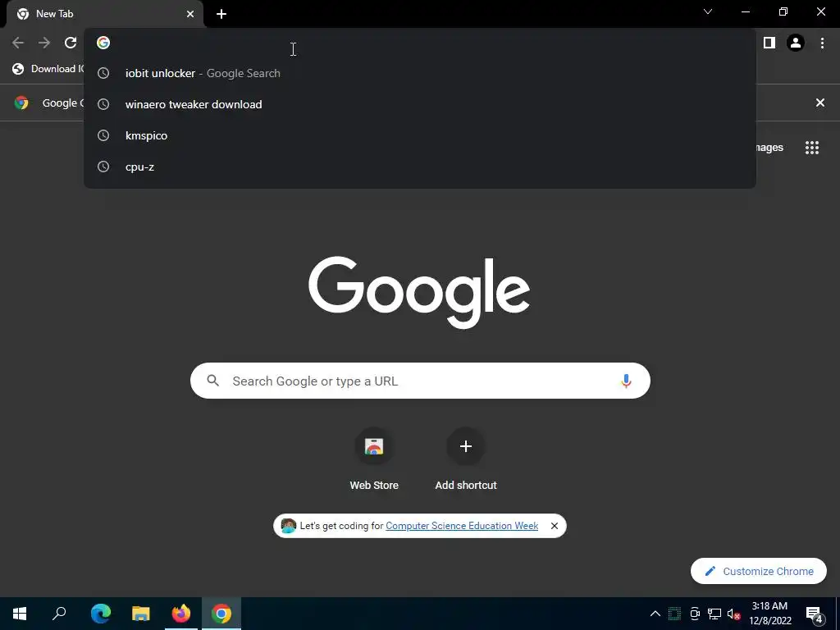This screenshot has width=840, height=630.
Task: Open the Chrome profile avatar menu
Action: pyautogui.click(x=796, y=43)
